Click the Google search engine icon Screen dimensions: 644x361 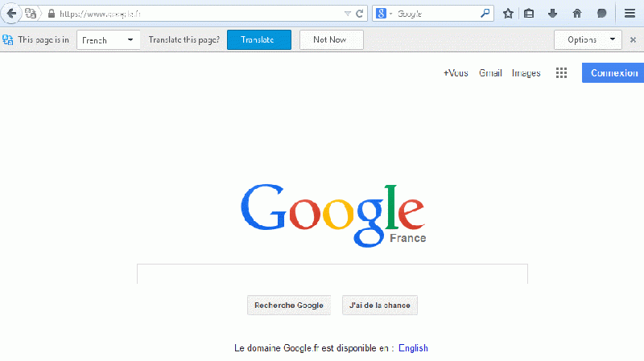click(x=381, y=14)
